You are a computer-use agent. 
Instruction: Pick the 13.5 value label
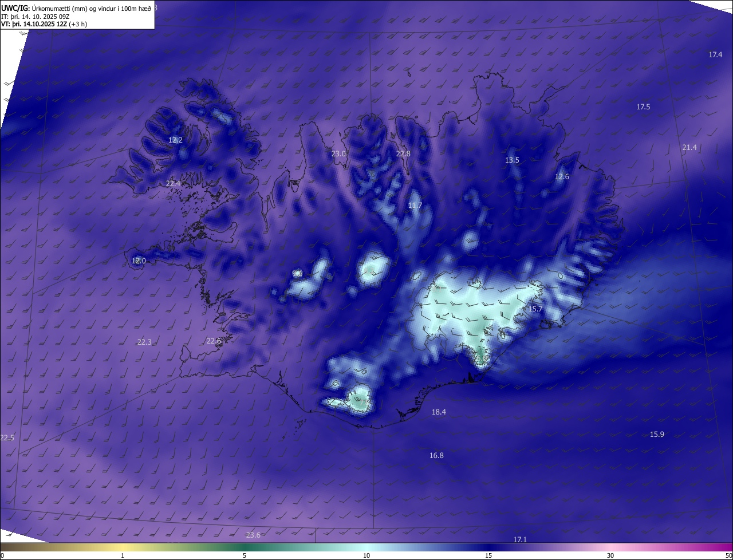point(512,160)
